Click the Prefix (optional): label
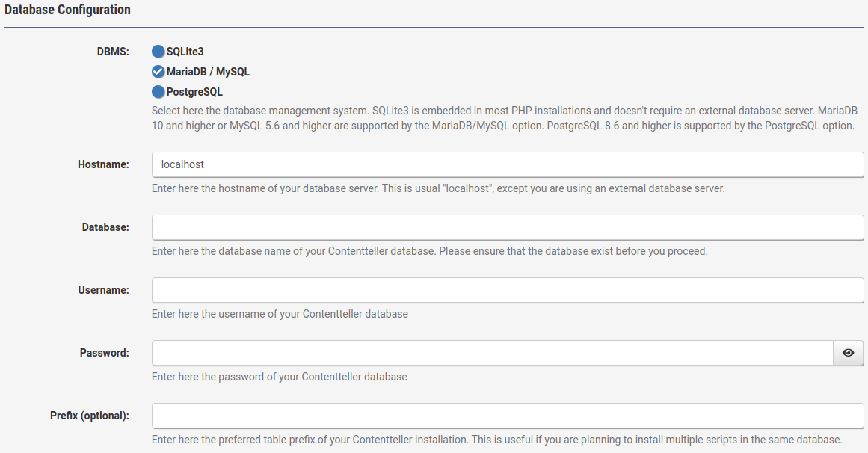Viewport: 868px width, 453px height. pyautogui.click(x=88, y=416)
